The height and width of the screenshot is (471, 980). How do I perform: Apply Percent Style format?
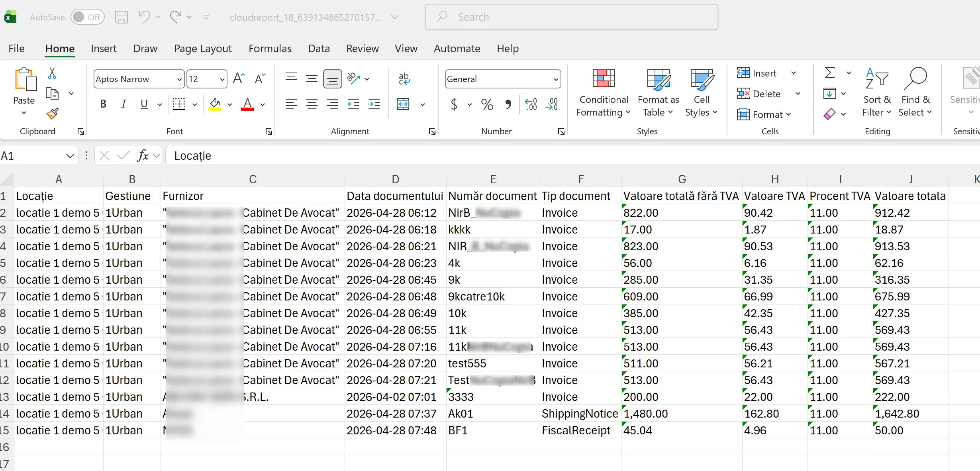pos(487,104)
